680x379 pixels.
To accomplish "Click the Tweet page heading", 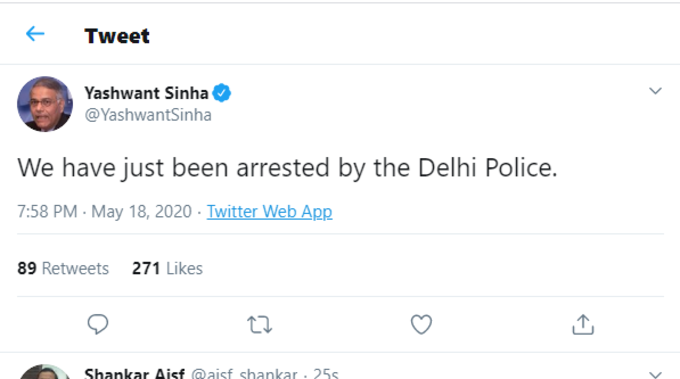I will 117,36.
